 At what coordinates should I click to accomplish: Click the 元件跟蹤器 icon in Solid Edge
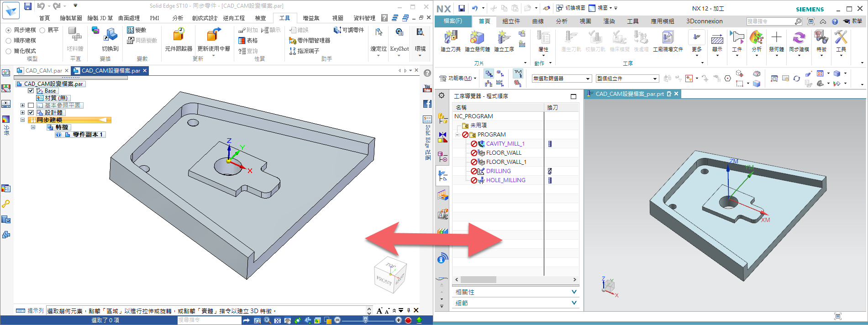pyautogui.click(x=179, y=34)
